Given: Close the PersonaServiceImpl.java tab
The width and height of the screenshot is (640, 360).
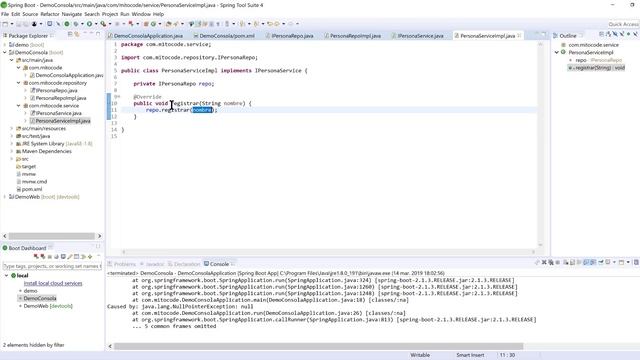Looking at the screenshot, I should (x=519, y=36).
